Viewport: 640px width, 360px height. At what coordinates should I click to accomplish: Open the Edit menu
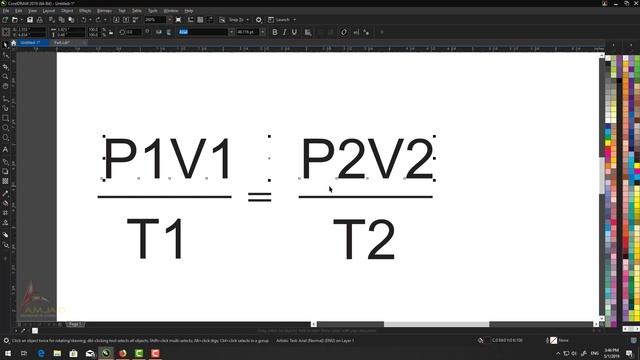(19, 11)
